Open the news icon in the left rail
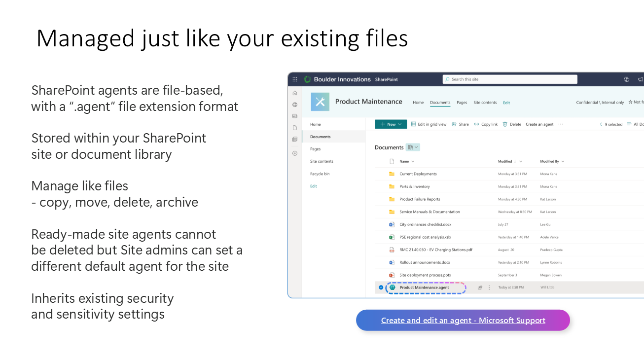This screenshot has width=644, height=362. pyautogui.click(x=295, y=116)
